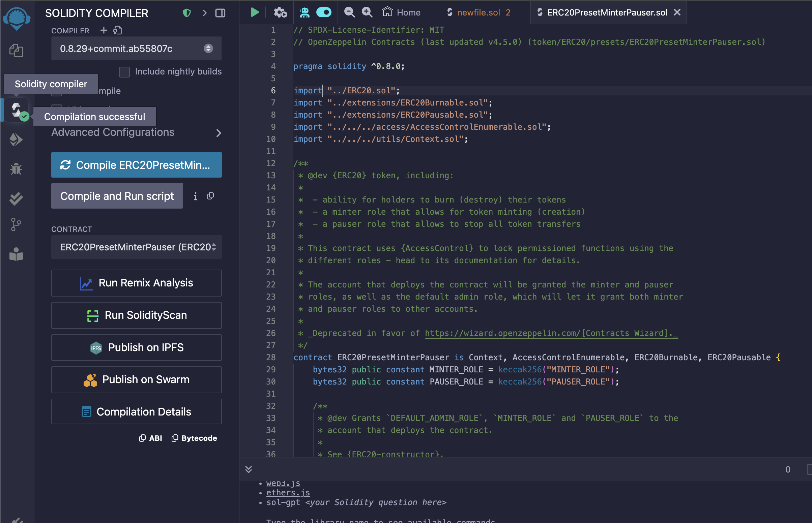The width and height of the screenshot is (812, 523).
Task: Toggle the side panel layout icon
Action: click(220, 13)
